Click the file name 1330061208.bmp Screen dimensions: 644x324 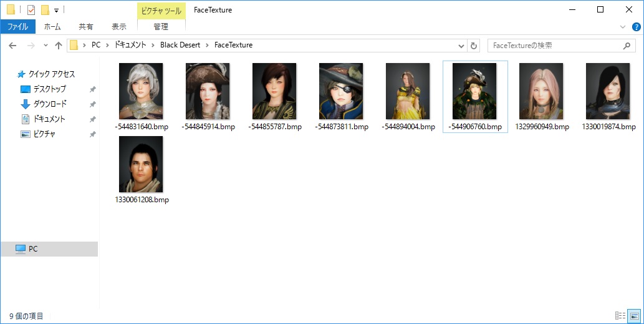coord(142,200)
